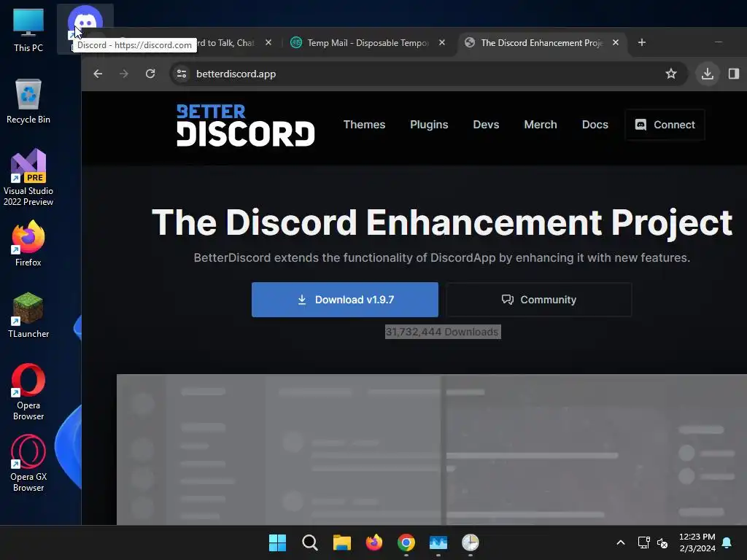Click the BetterDiscord description subtitle text
747x560 pixels.
441,257
